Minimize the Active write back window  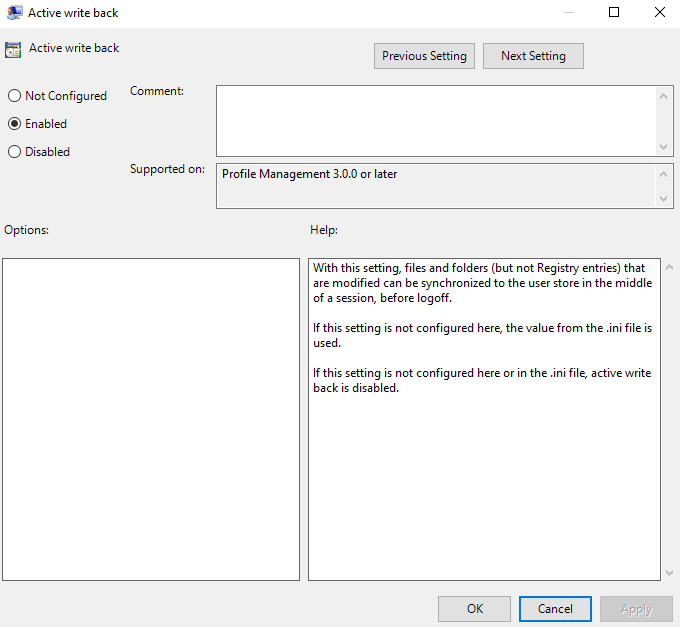point(568,13)
